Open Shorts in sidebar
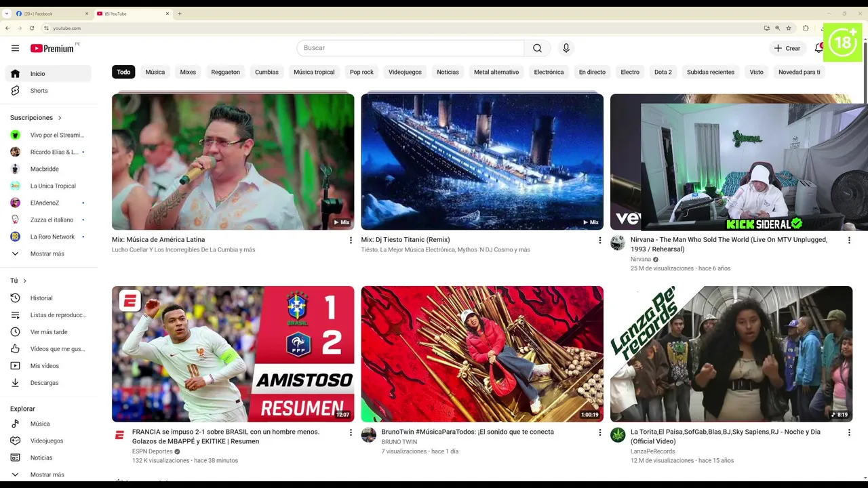 tap(47, 91)
